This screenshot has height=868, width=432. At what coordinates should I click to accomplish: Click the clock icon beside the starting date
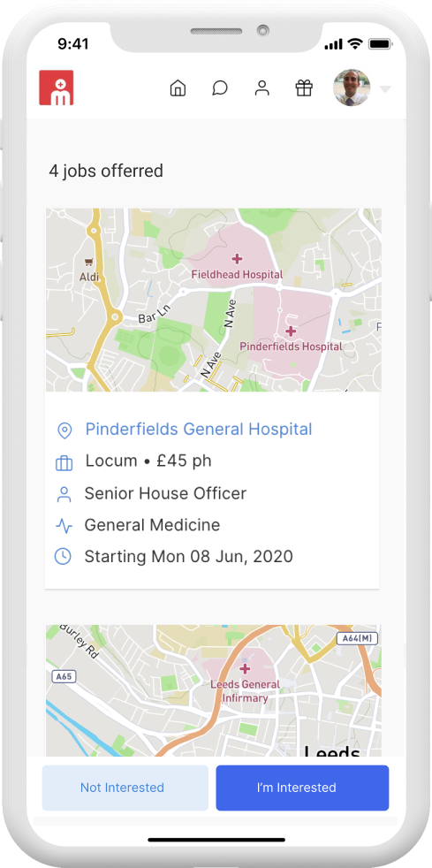click(63, 556)
